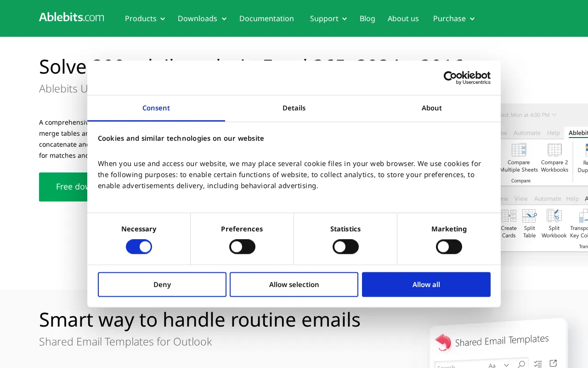Click the checklist icon in Shared Email Templates
Viewport: 588px width, 368px height.
click(538, 364)
